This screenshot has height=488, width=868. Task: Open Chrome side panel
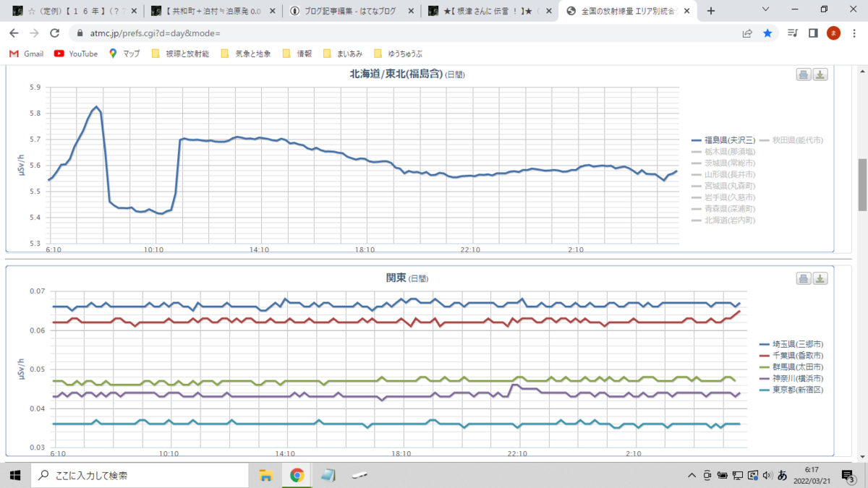813,33
